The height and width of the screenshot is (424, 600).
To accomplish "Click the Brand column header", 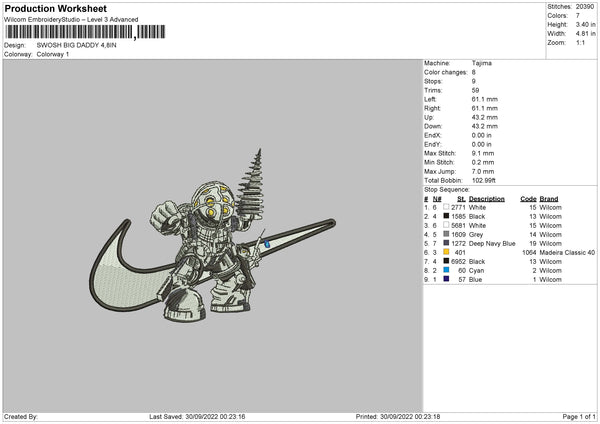I will pyautogui.click(x=549, y=199).
